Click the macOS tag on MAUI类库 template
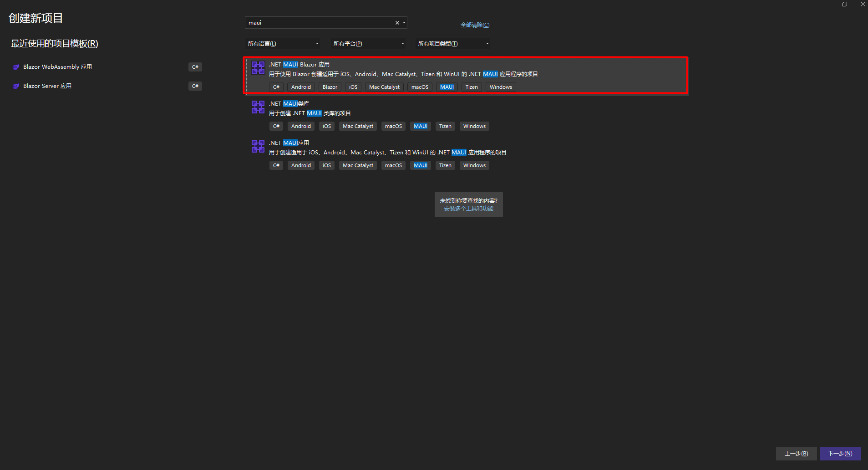 tap(393, 126)
